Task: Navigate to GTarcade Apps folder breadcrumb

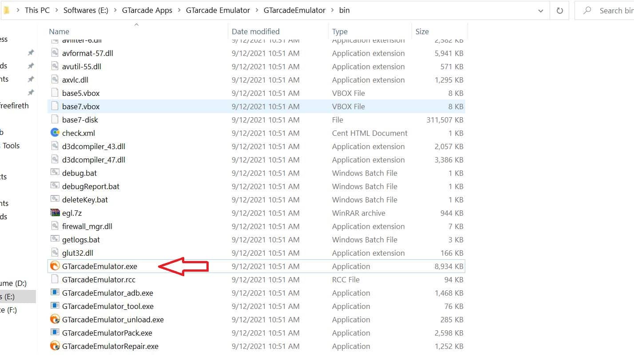Action: [147, 10]
